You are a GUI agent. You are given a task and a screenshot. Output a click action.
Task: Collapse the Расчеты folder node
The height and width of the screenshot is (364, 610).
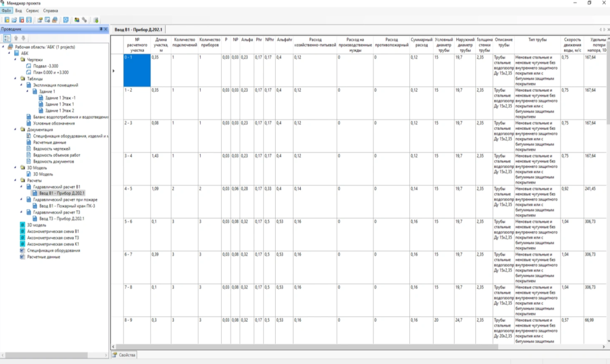pos(16,180)
